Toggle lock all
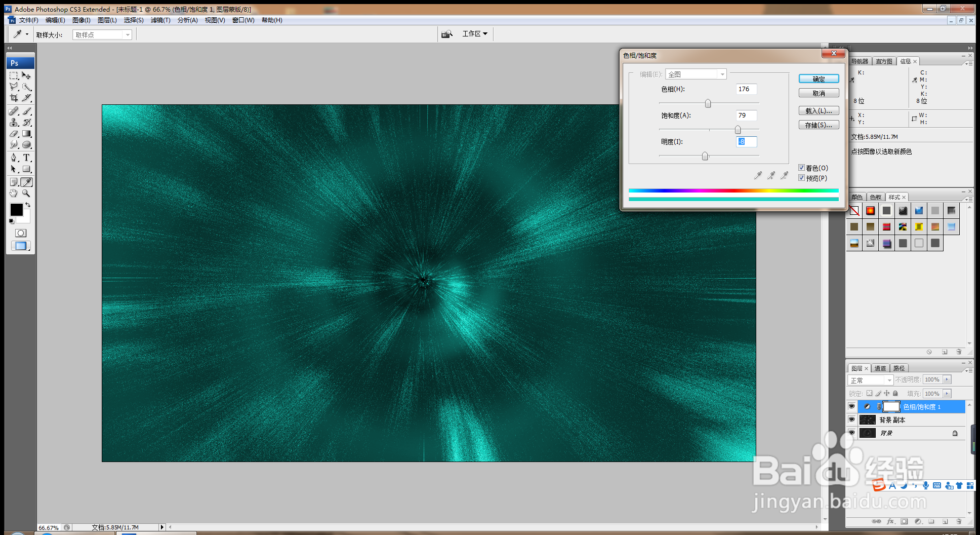Viewport: 980px width, 535px height. [x=895, y=393]
